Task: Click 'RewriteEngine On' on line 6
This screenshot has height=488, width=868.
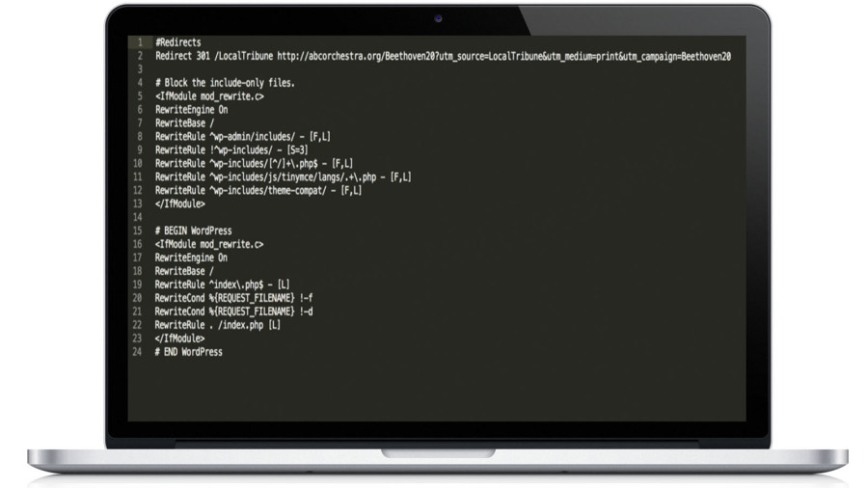Action: (x=192, y=110)
